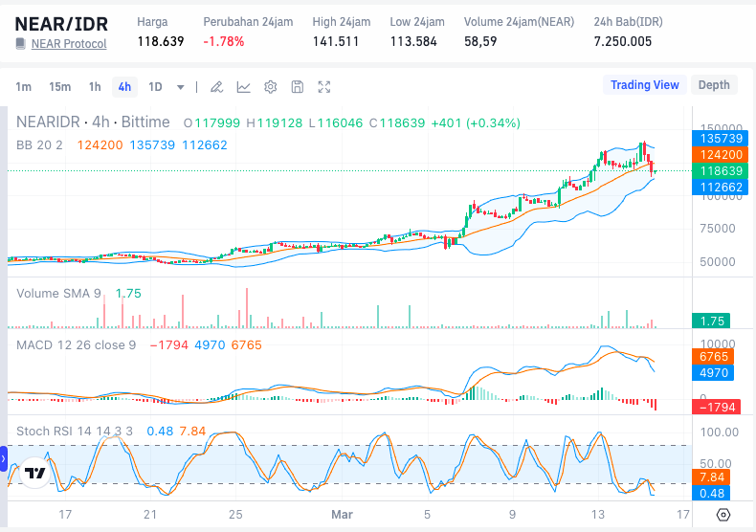Select the 4h timeframe
Image resolution: width=756 pixels, height=532 pixels.
[x=124, y=87]
